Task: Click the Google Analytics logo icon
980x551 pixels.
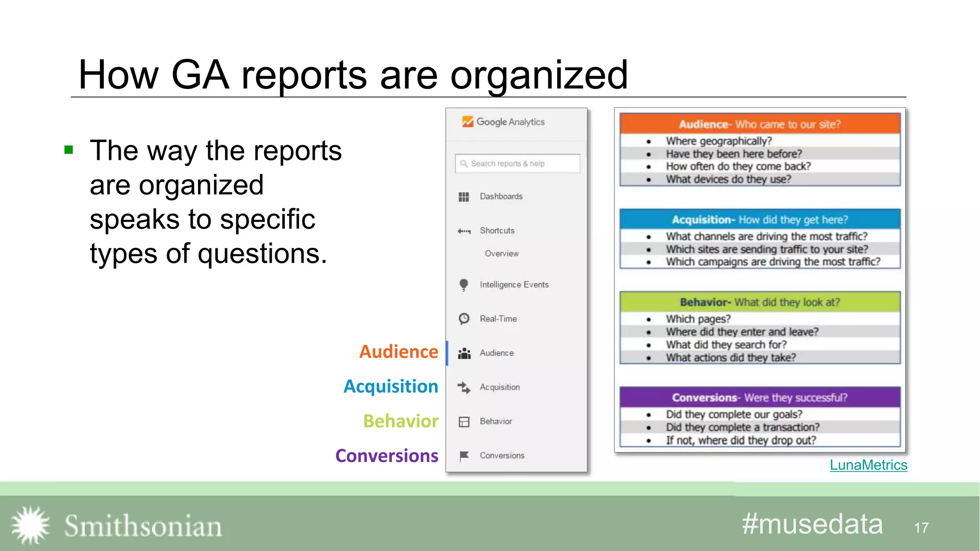Action: [x=468, y=122]
